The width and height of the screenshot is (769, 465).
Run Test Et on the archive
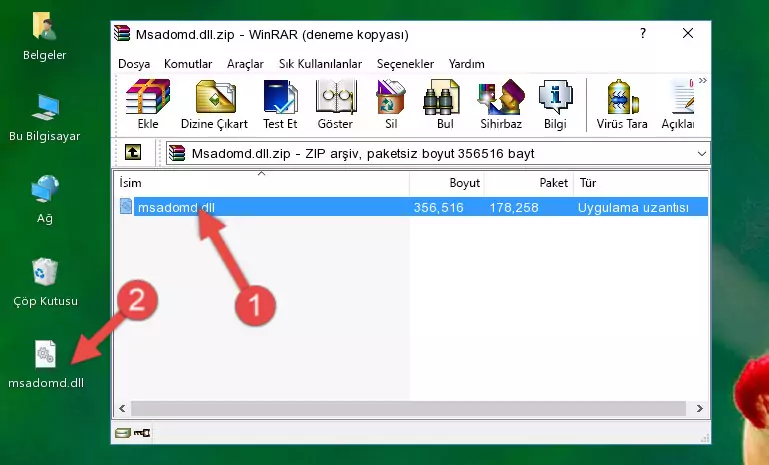click(280, 104)
